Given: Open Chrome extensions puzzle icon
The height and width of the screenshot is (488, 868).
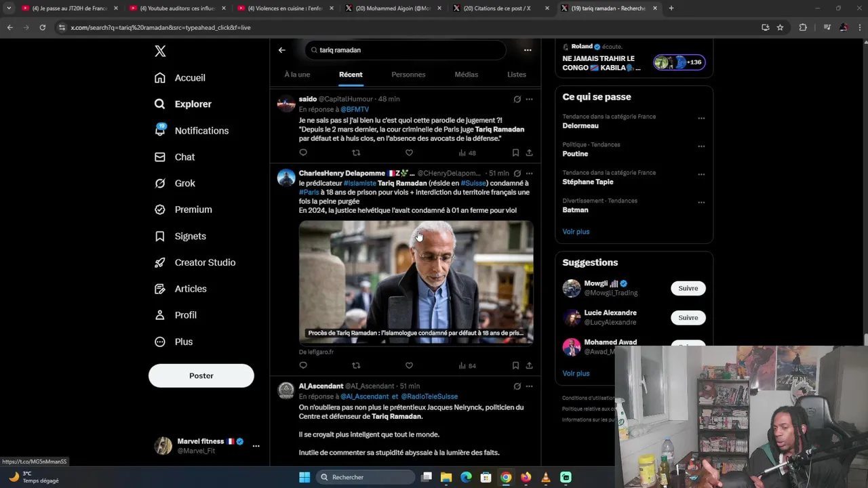Looking at the screenshot, I should pos(804,28).
